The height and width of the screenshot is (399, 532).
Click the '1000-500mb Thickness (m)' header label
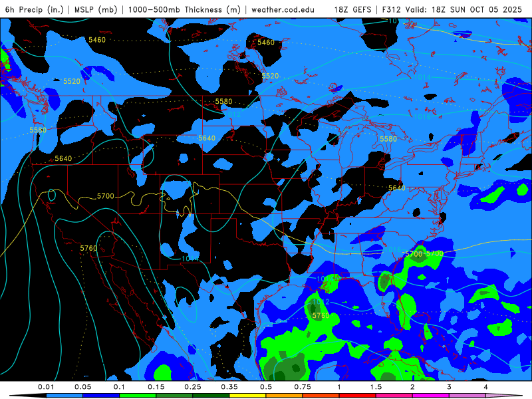tap(184, 10)
